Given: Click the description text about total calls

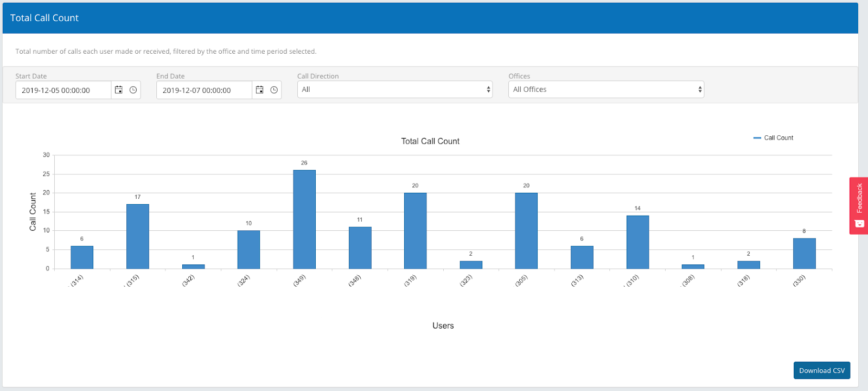Looking at the screenshot, I should 166,52.
